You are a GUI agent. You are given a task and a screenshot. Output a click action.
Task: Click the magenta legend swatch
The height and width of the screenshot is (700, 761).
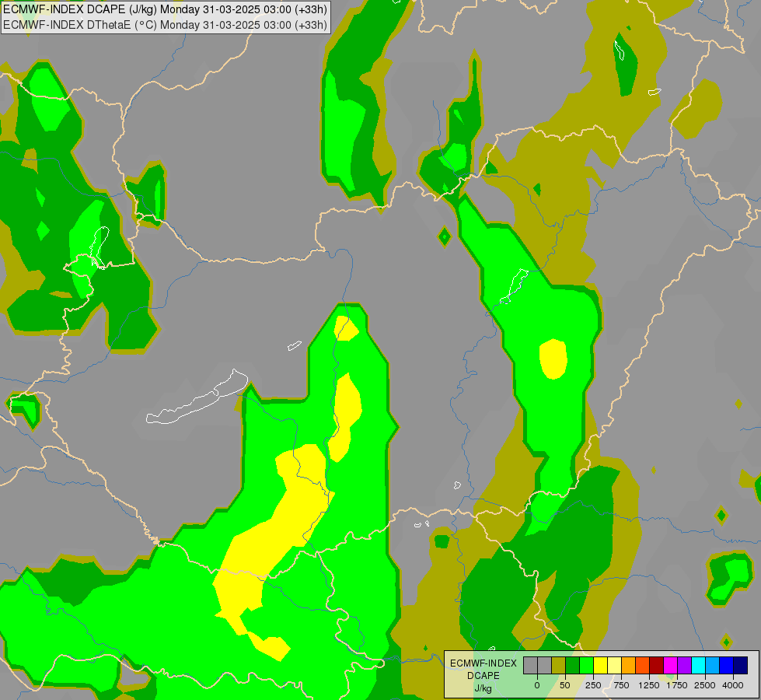click(x=670, y=665)
